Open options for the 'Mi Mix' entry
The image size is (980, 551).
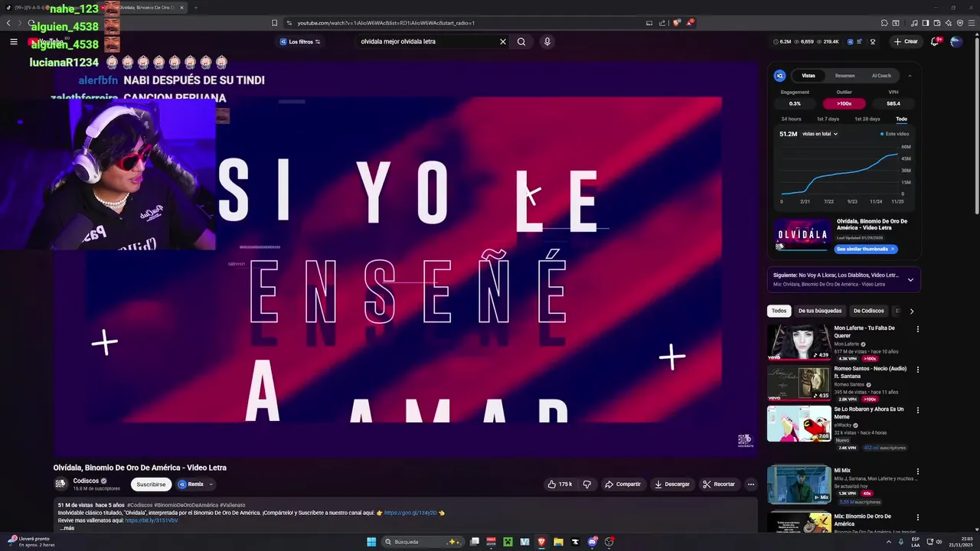[918, 471]
